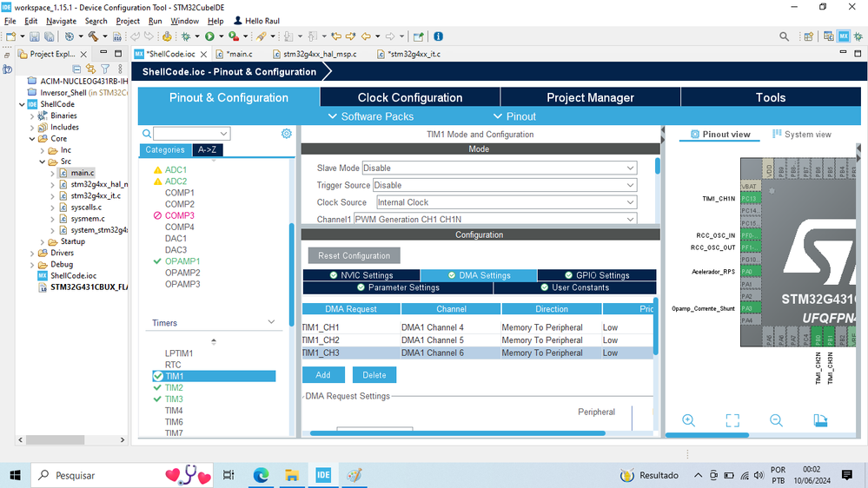Click the green Run button icon
Viewport: 868px width, 488px height.
(209, 36)
